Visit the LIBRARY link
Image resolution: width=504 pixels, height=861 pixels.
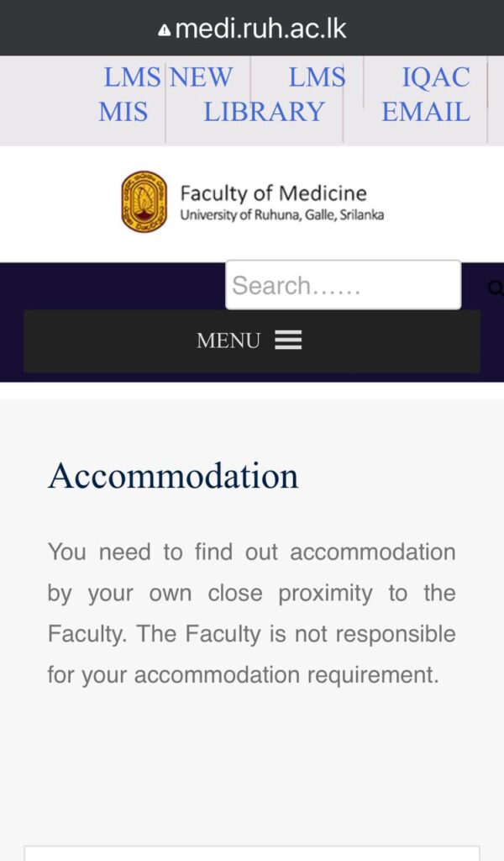(264, 112)
